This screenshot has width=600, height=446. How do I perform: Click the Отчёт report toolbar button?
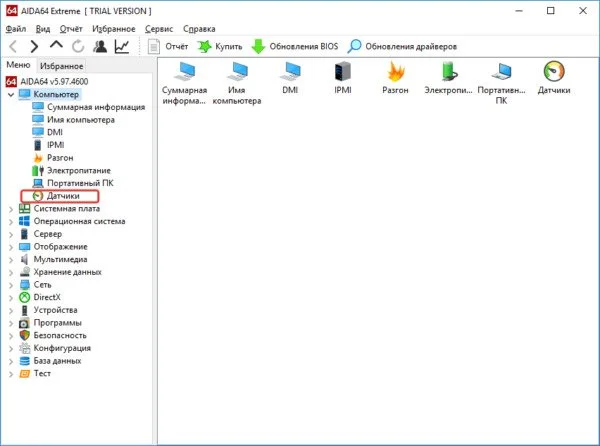168,47
